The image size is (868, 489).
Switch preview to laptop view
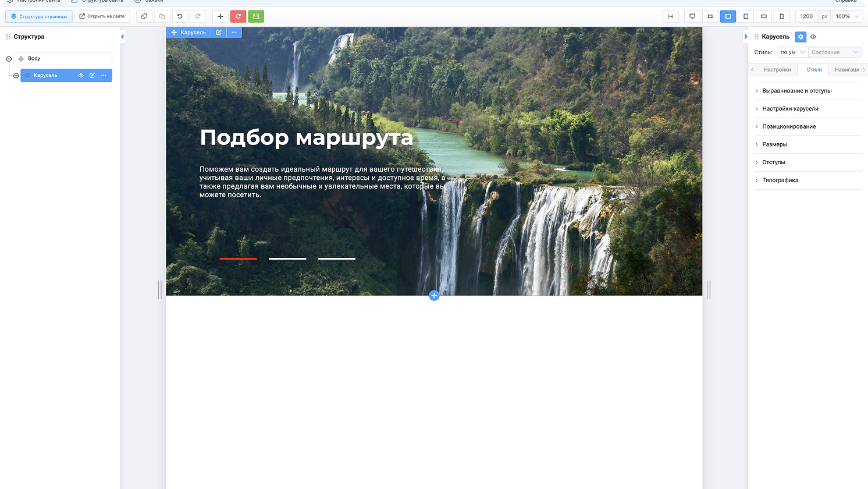coord(710,16)
